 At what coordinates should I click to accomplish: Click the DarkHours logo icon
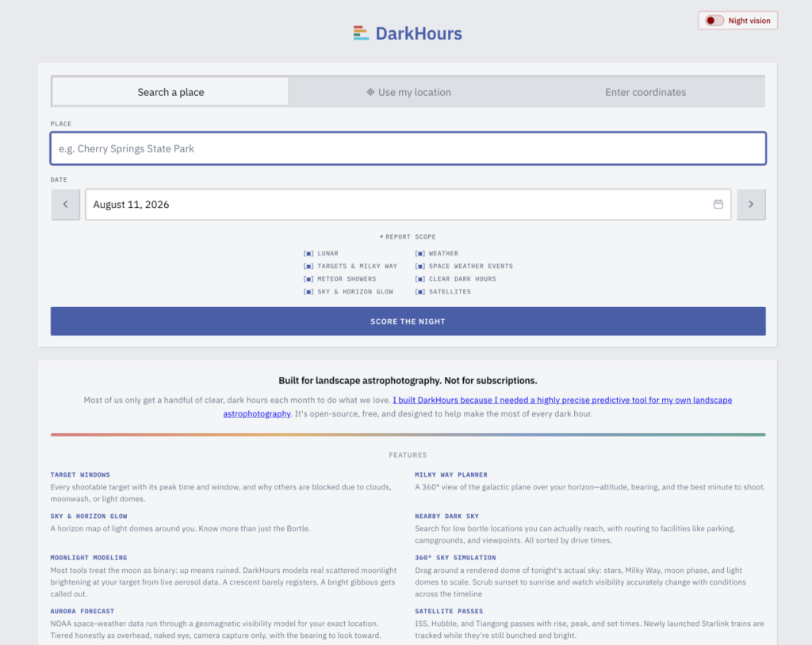[361, 33]
